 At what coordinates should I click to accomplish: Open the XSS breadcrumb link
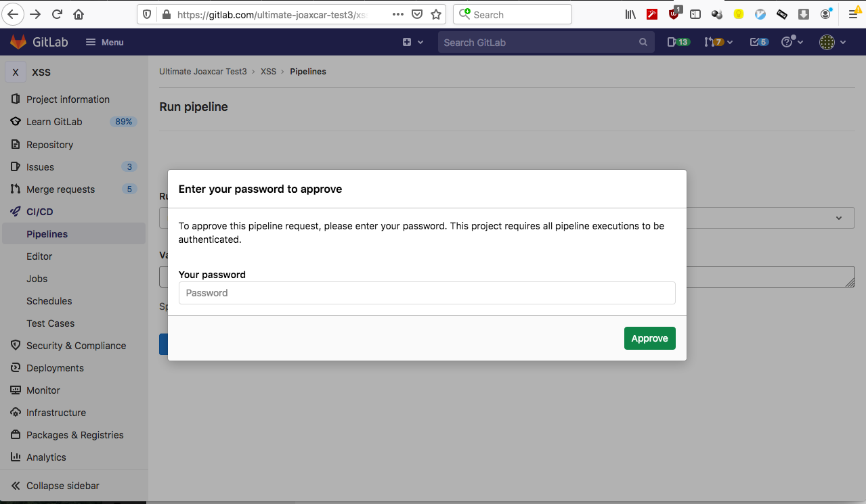coord(268,72)
